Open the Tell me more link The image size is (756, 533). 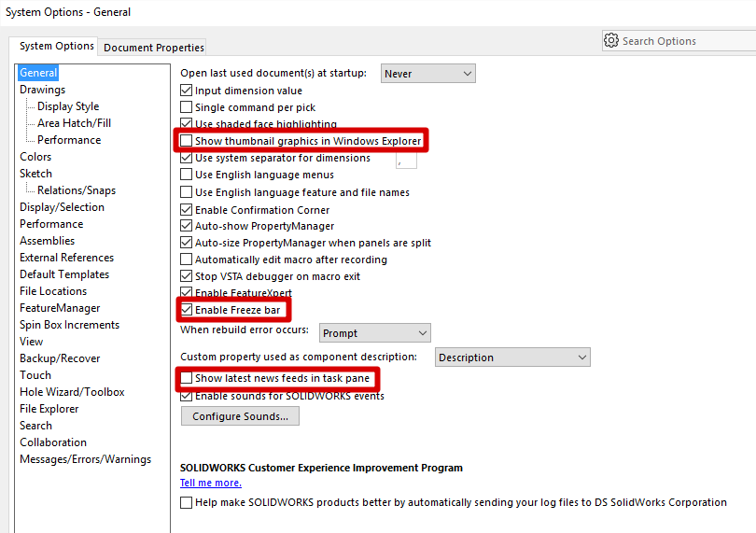tap(211, 483)
